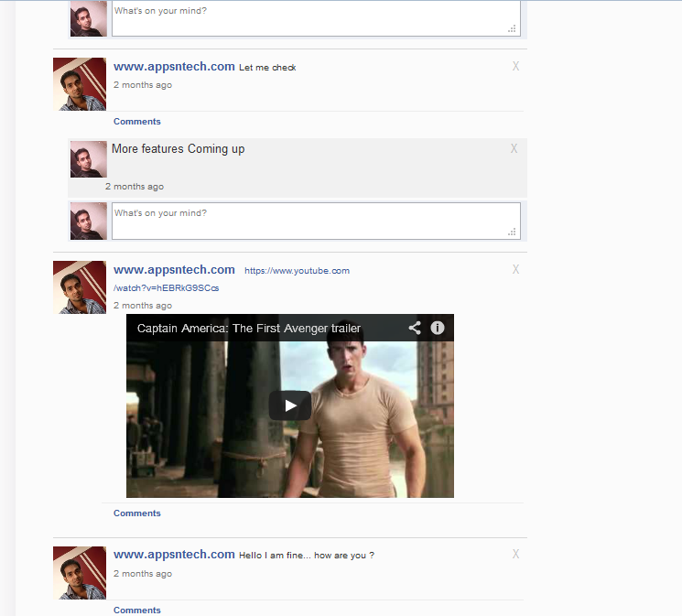Click 'Hello I am fine... how are you ?' text

307,555
